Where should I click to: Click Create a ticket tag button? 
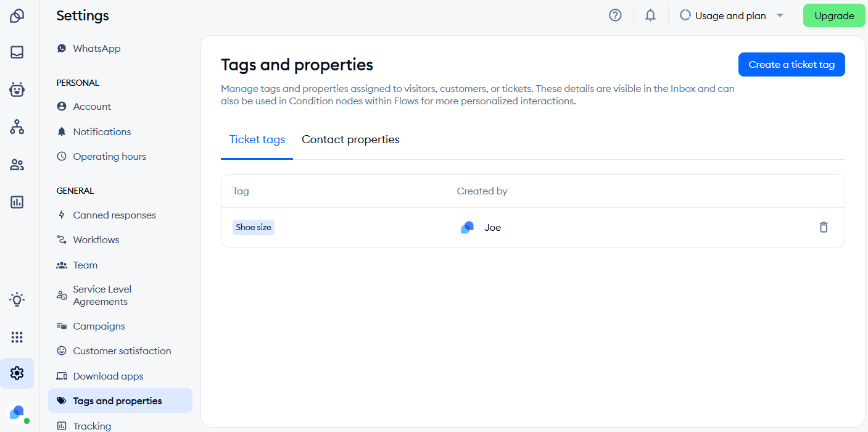(x=792, y=64)
